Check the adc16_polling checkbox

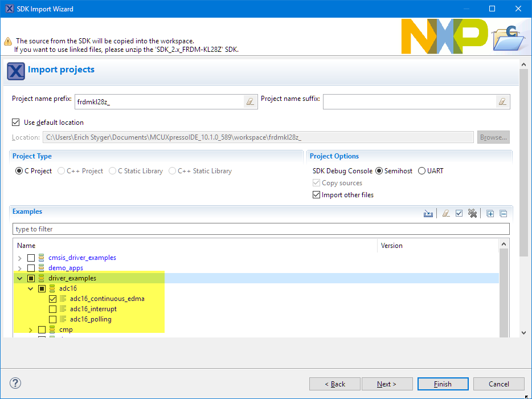(x=52, y=319)
